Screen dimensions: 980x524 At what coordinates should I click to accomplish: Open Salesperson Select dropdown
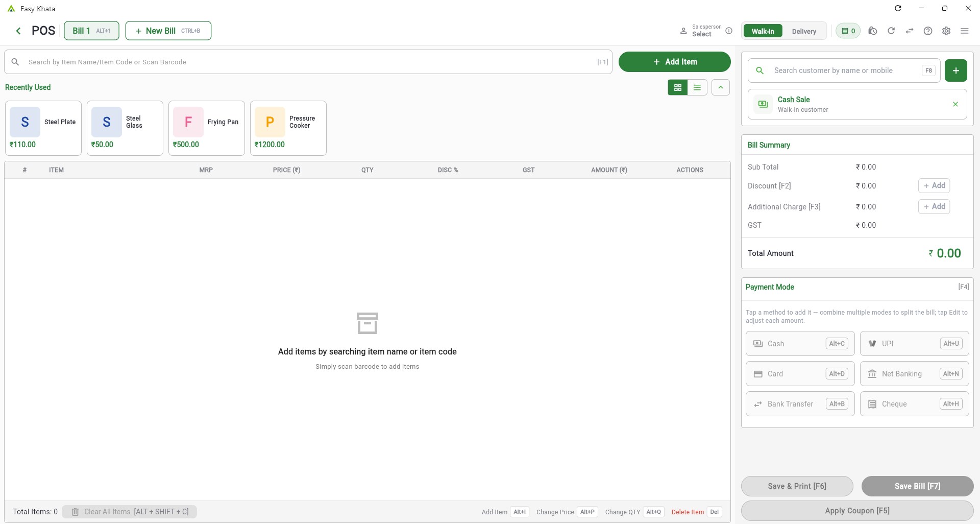(701, 31)
